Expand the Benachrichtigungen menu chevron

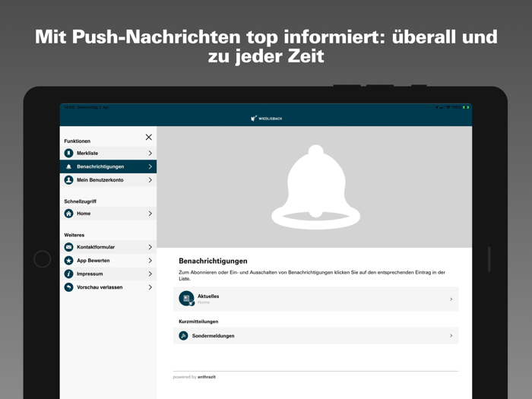point(150,166)
